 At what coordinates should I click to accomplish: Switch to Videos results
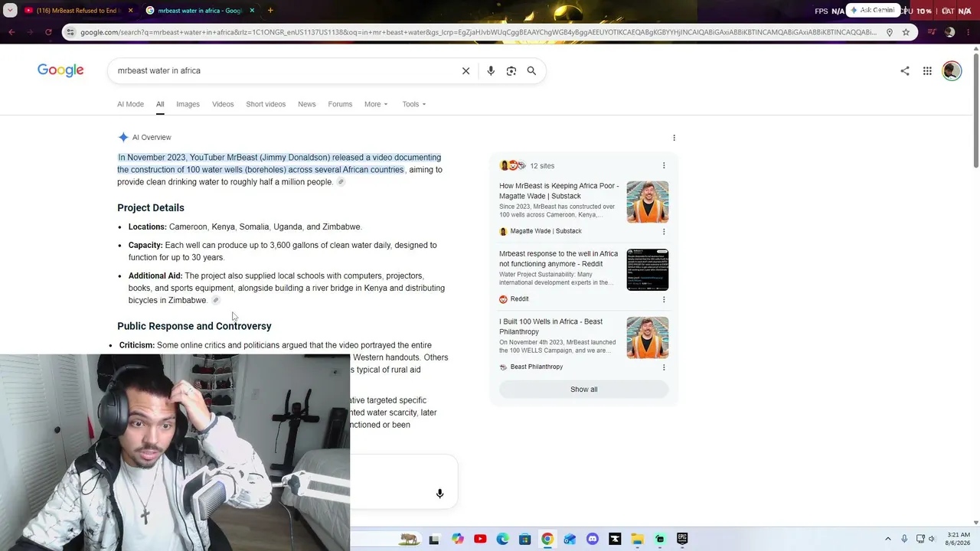223,104
